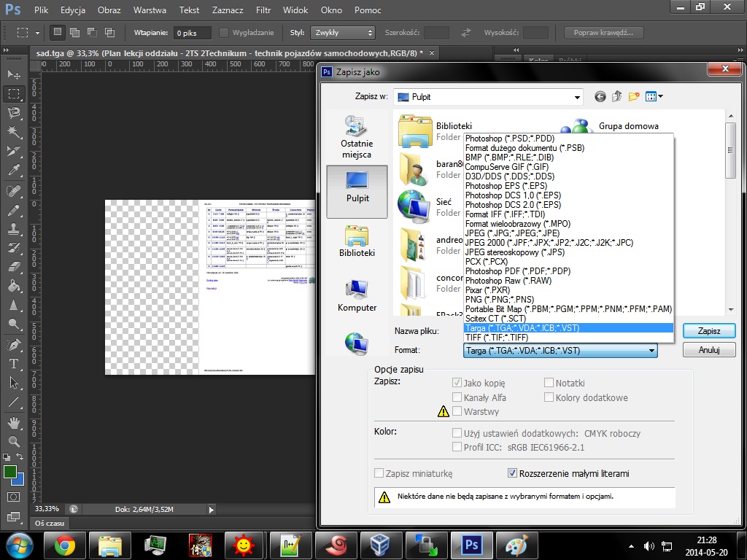Uncheck Rozszerzenie małymi literami

(x=512, y=472)
